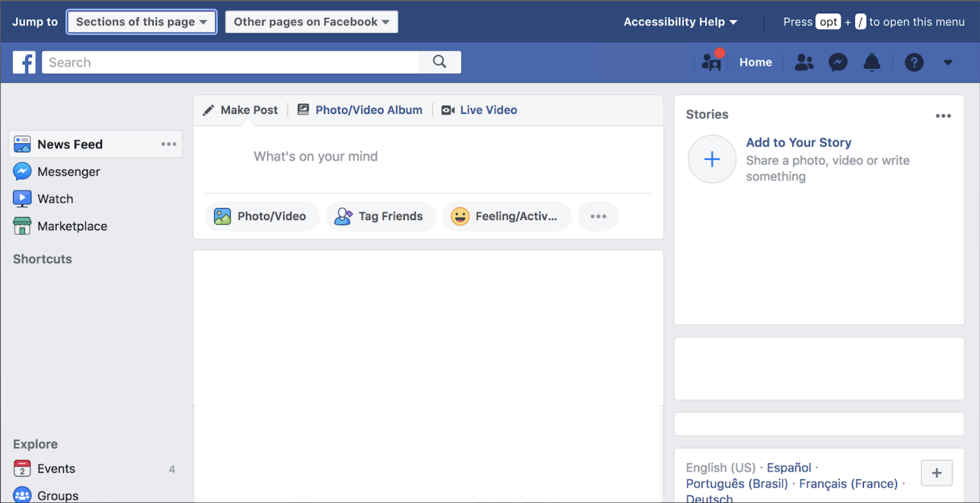Click the add language plus button
This screenshot has width=980, height=503.
click(x=936, y=473)
